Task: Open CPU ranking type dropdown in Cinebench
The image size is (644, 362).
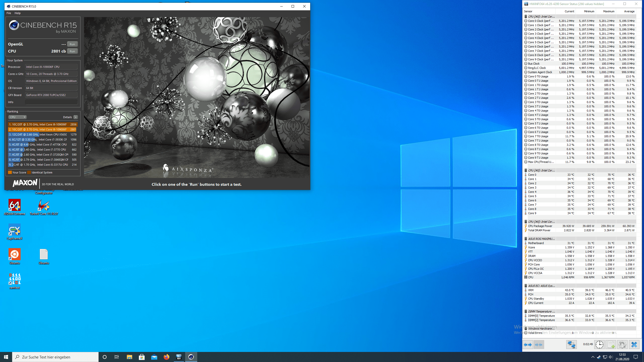Action: pyautogui.click(x=17, y=117)
